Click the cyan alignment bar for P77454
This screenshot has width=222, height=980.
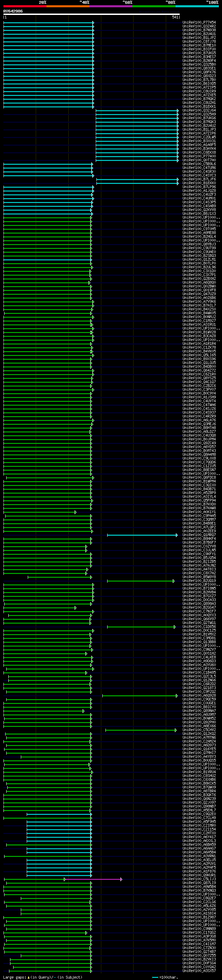tap(49, 23)
